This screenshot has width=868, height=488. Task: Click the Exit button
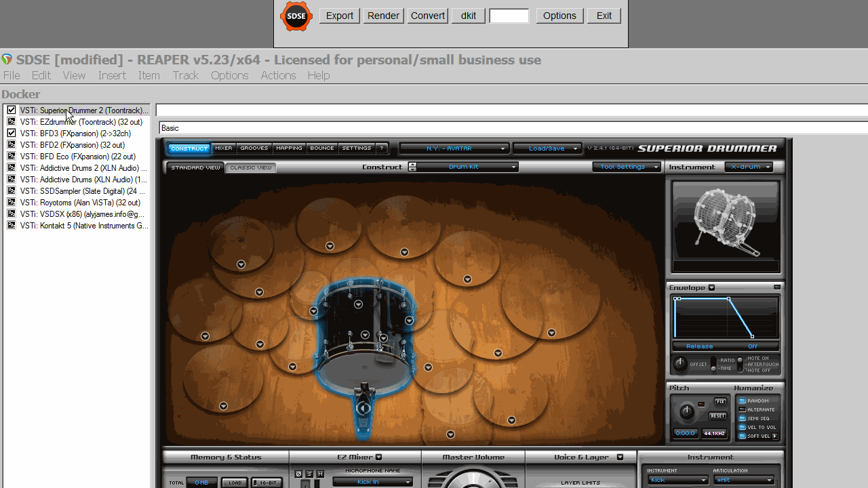point(604,16)
